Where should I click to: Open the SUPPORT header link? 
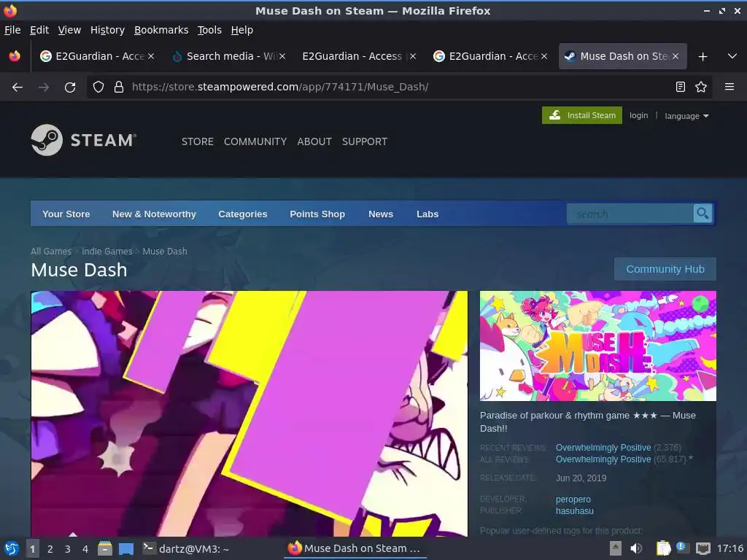[365, 141]
